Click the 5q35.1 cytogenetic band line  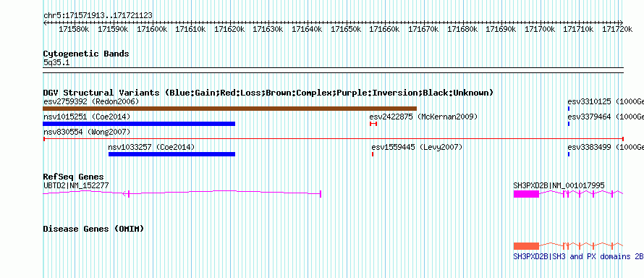333,70
